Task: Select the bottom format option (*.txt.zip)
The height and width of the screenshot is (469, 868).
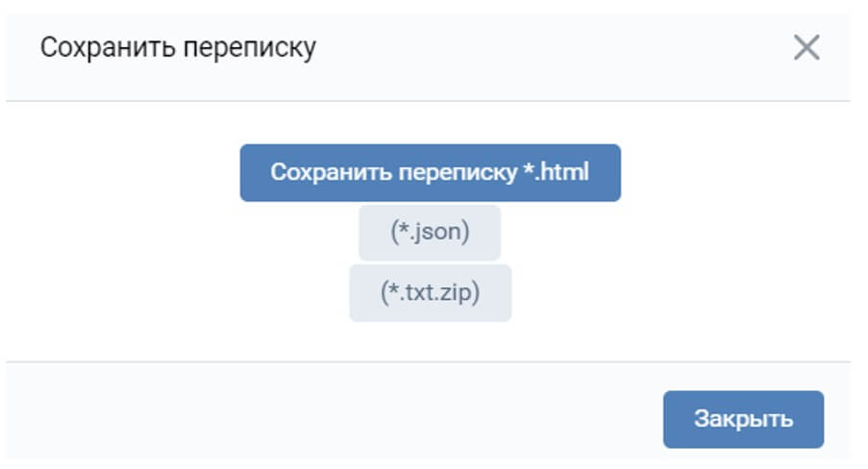Action: tap(430, 292)
